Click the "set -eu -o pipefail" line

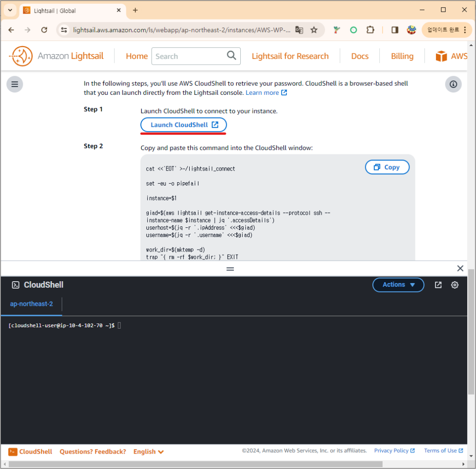pyautogui.click(x=172, y=183)
